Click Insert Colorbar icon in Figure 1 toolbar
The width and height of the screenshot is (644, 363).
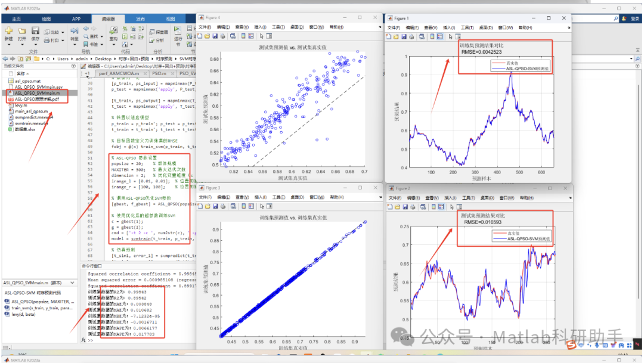(x=432, y=36)
